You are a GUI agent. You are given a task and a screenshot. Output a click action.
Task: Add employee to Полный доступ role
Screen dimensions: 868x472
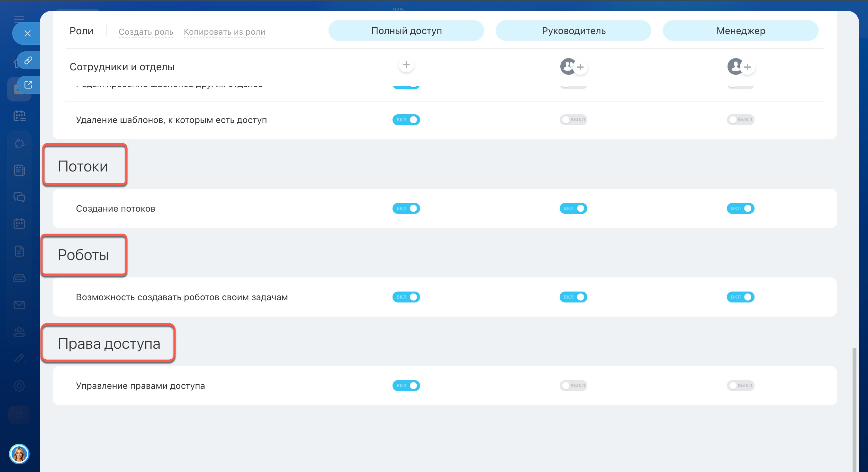(x=406, y=65)
